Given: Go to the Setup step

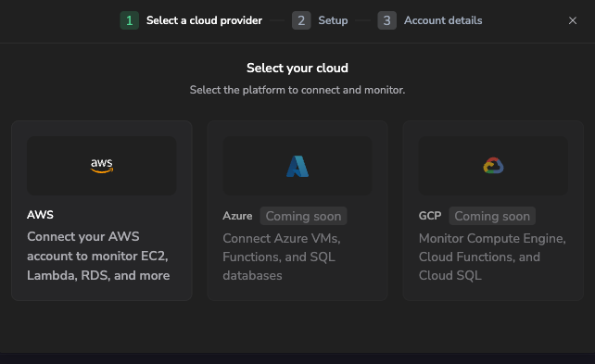Looking at the screenshot, I should tap(333, 20).
